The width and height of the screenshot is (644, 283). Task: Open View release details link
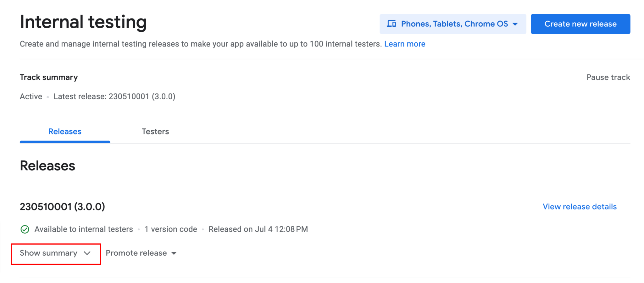(580, 207)
